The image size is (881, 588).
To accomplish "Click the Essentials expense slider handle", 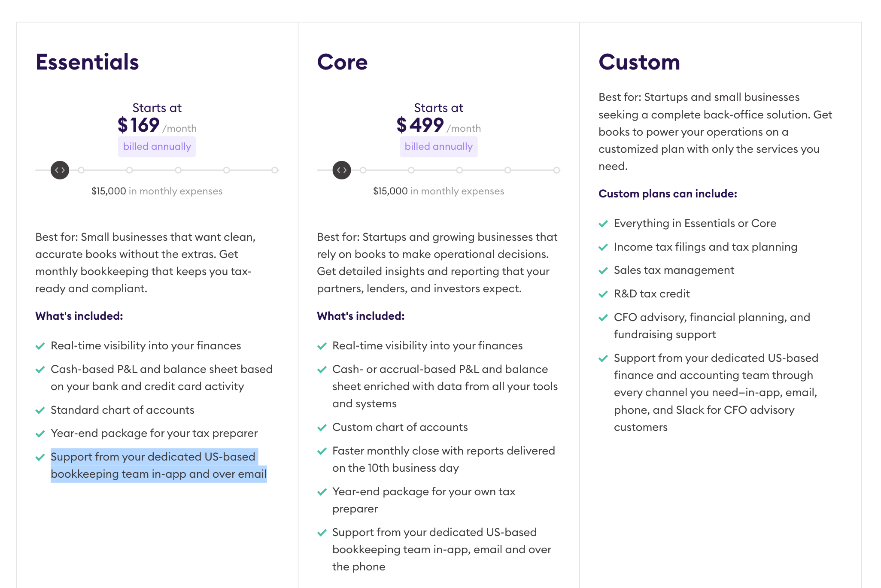I will pyautogui.click(x=60, y=170).
